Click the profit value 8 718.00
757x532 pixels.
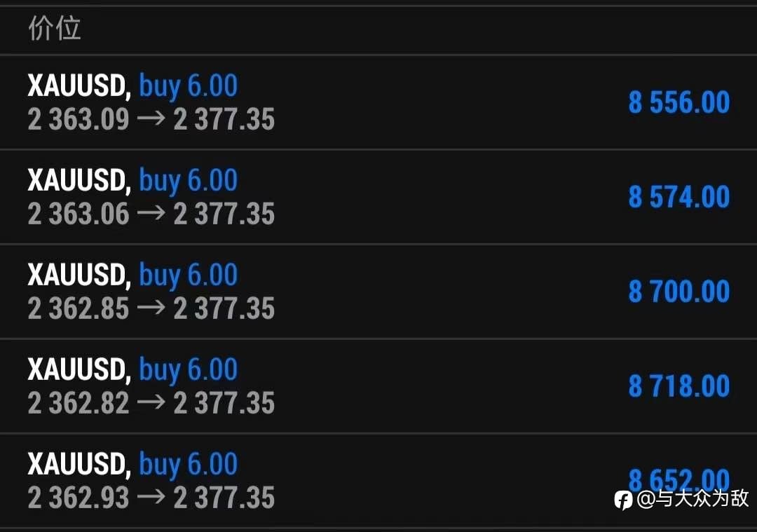pos(678,386)
